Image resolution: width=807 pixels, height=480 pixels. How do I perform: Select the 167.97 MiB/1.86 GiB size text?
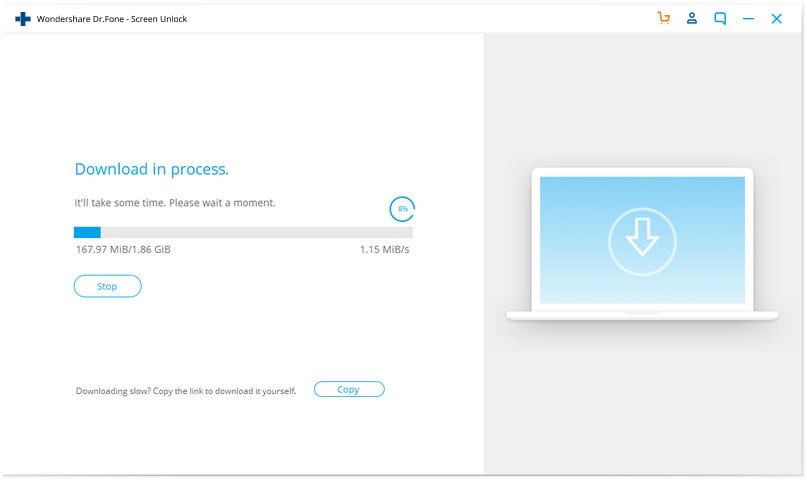(x=123, y=250)
